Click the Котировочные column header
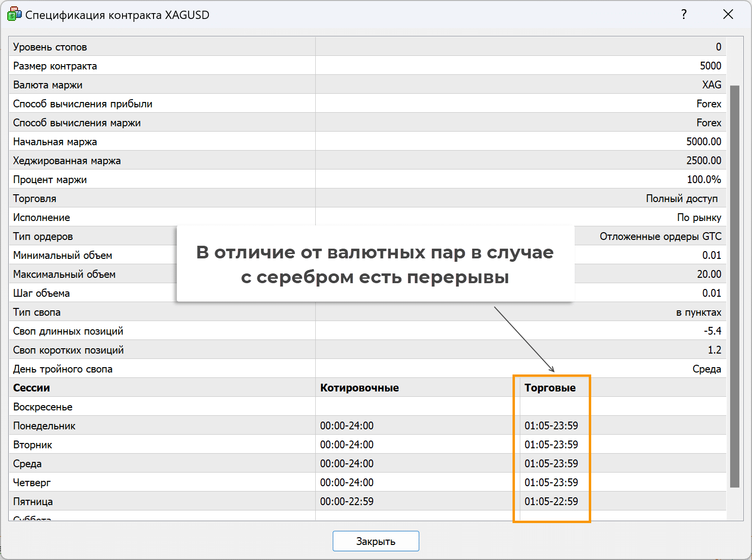 click(359, 388)
